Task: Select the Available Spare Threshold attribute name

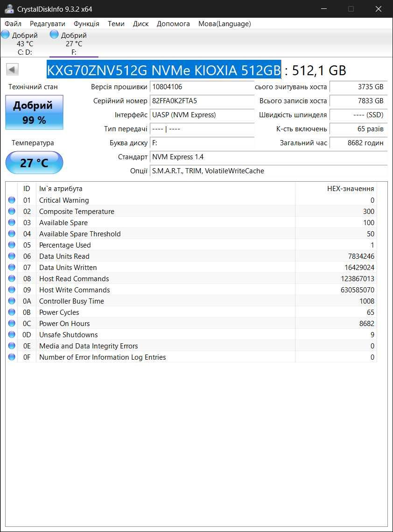Action: [x=80, y=234]
